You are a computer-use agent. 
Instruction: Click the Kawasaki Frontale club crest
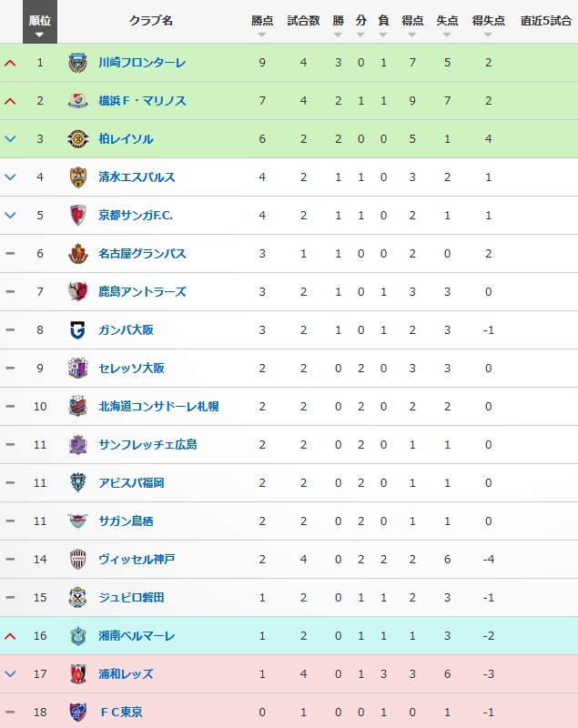tap(77, 63)
